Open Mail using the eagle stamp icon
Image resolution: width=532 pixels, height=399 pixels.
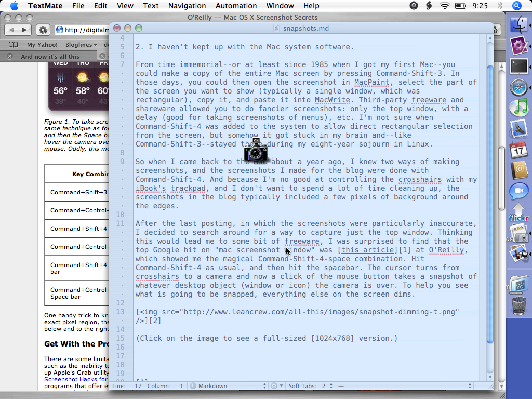pos(519,129)
